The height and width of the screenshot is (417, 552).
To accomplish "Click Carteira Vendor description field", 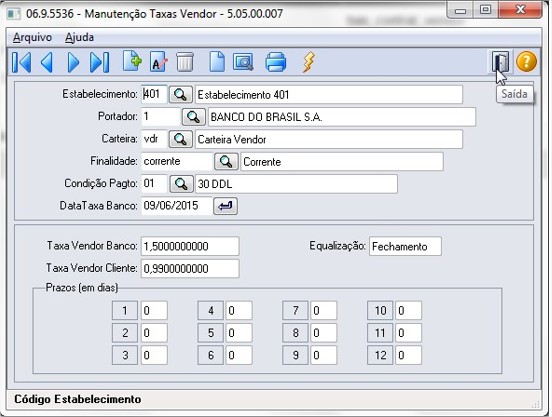I will (x=329, y=139).
